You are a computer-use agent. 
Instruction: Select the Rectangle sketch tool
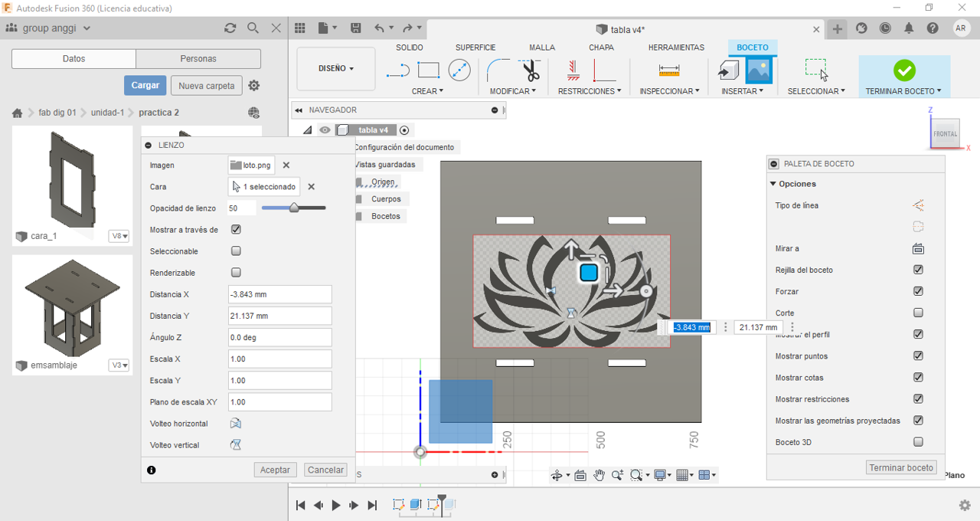click(429, 70)
